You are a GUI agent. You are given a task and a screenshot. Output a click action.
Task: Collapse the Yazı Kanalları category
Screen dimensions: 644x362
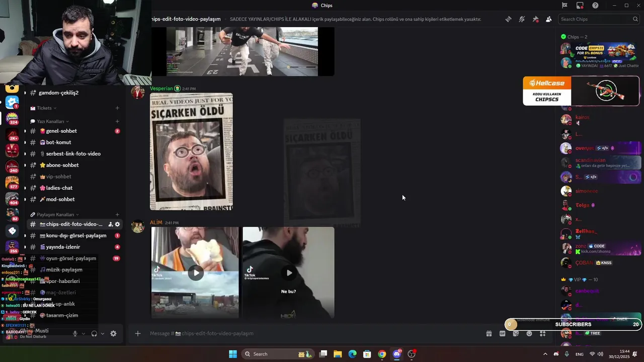coord(50,121)
